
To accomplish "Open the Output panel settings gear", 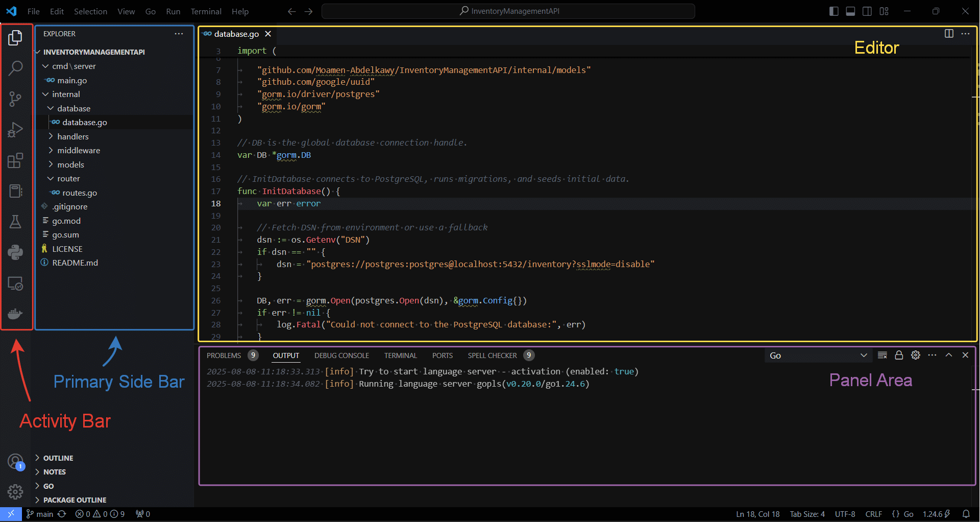I will [x=916, y=355].
